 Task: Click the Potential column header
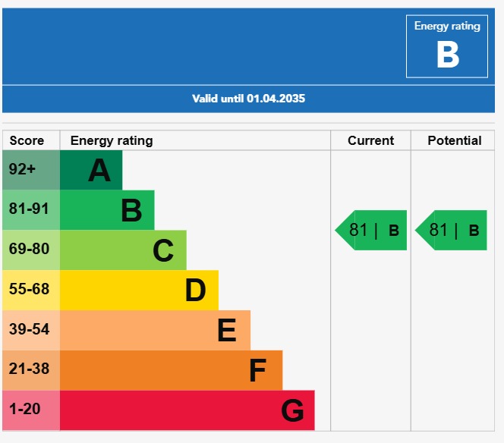(x=455, y=140)
